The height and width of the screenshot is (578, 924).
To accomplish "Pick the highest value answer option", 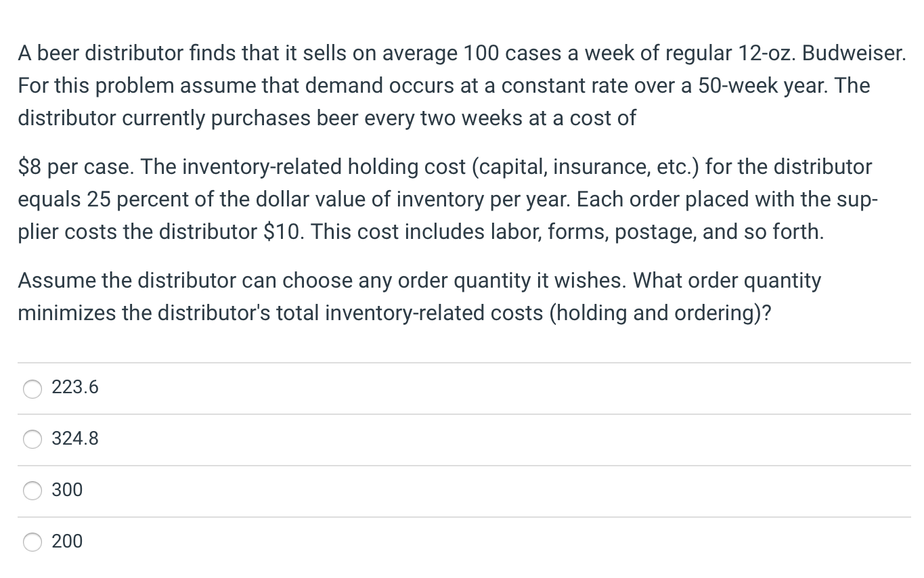I will 32,439.
